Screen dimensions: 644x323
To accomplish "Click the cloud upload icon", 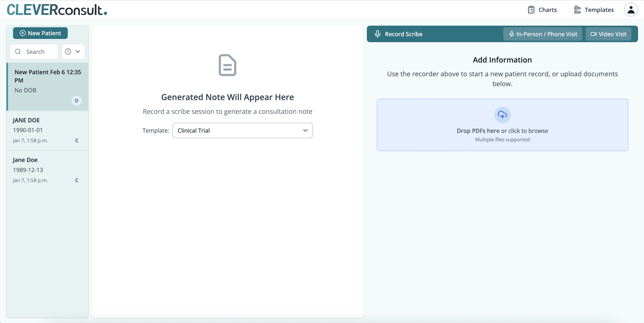I will (x=502, y=115).
